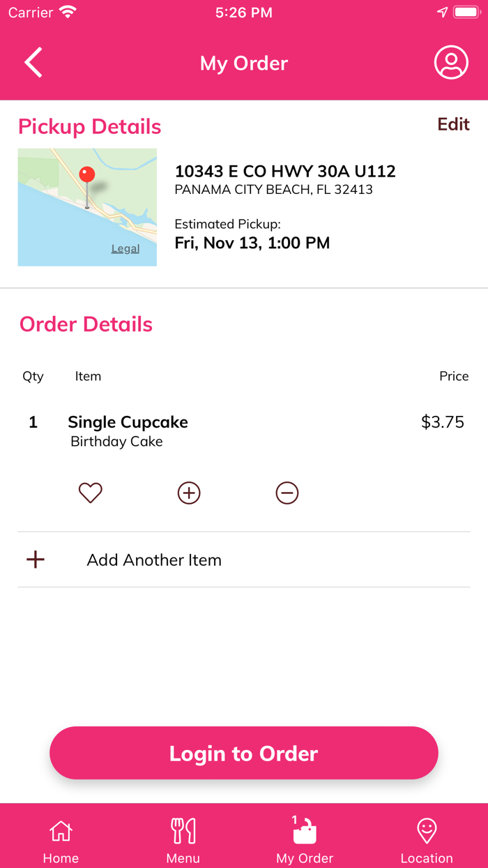488x868 pixels.
Task: Select the My Order bag tab
Action: (305, 840)
